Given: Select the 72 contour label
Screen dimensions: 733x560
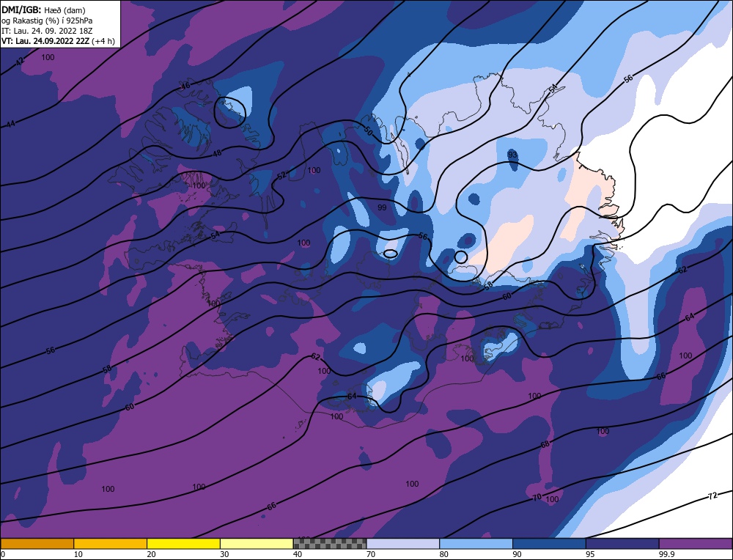Looking at the screenshot, I should (x=712, y=496).
